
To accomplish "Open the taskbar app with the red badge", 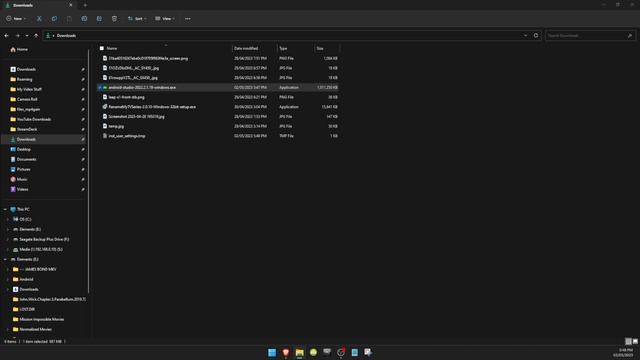I will point(341,352).
